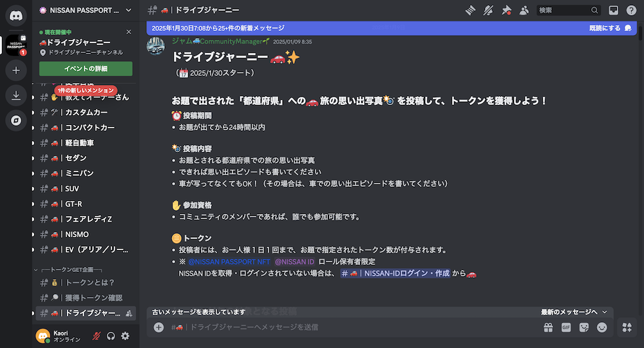
Task: Click the @NISSAN PASSPORT NFT role mention
Action: point(229,262)
